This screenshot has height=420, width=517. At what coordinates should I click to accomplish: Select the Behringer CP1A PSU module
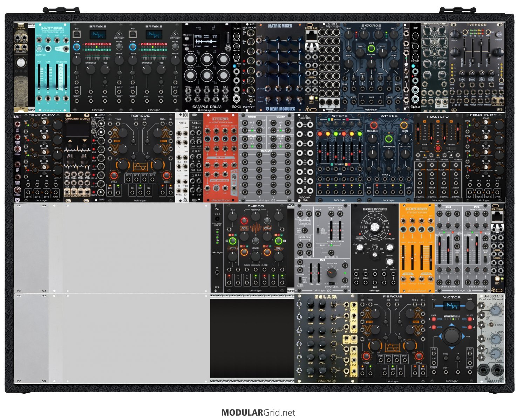tap(217, 248)
